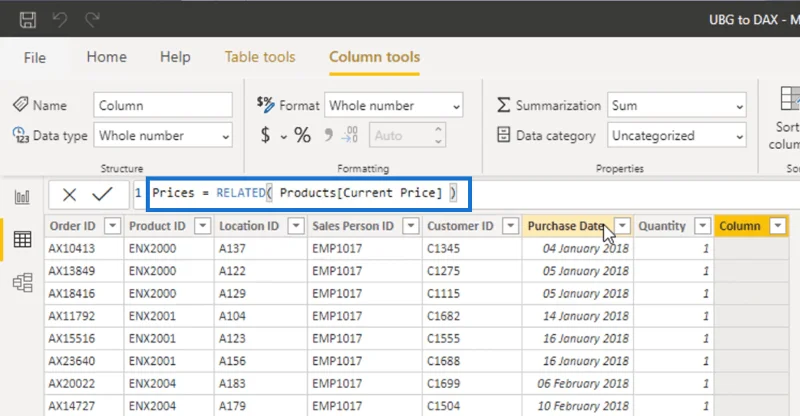Screen dimensions: 800x416
Task: Switch to the Home tab
Action: pyautogui.click(x=106, y=57)
